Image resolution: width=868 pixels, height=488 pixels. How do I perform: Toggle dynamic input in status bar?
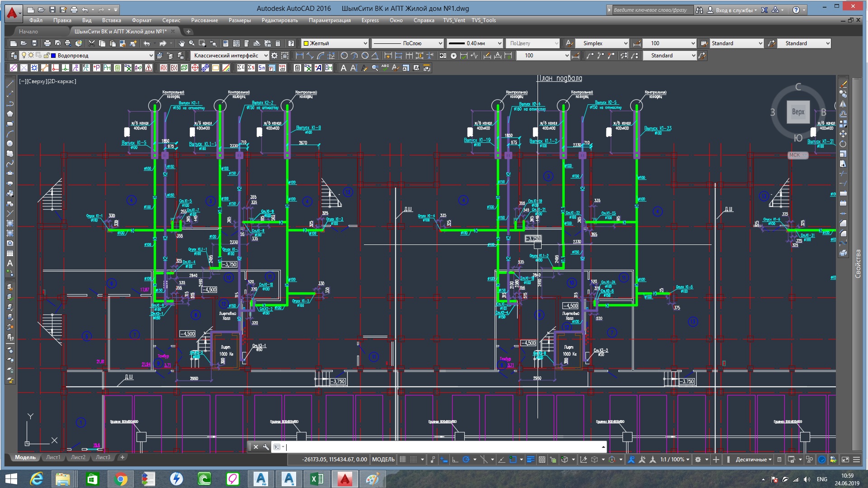444,460
